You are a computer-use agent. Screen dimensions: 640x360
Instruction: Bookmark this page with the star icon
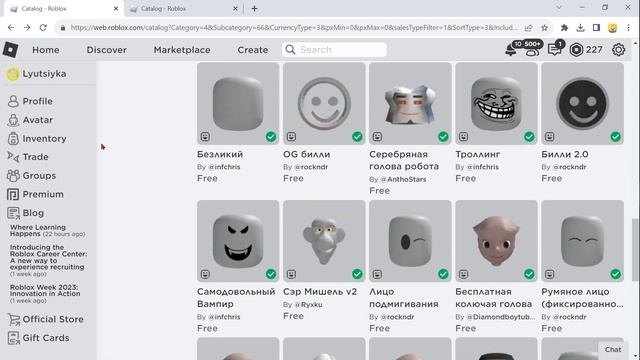[544, 28]
